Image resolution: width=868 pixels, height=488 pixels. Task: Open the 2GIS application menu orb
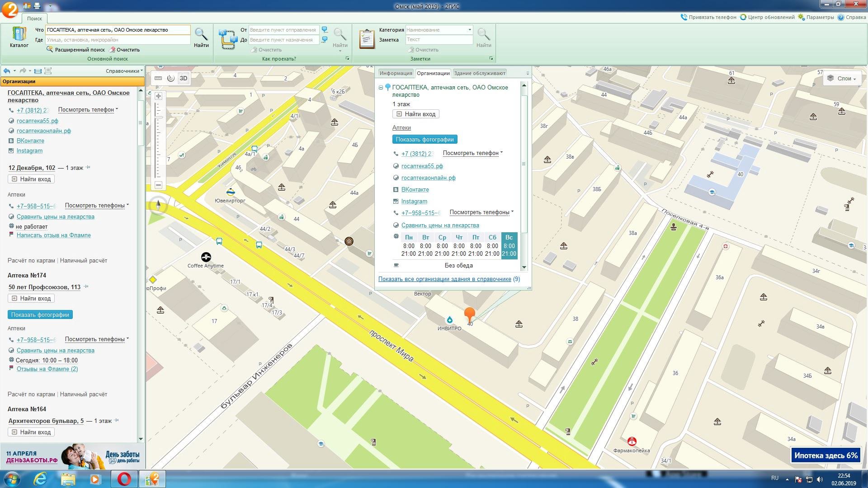(10, 9)
